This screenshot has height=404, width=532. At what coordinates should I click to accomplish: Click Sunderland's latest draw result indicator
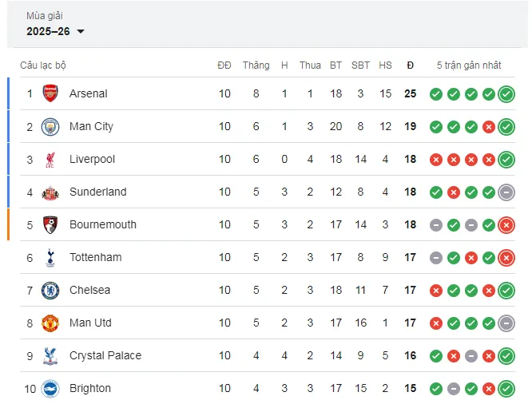click(x=506, y=192)
